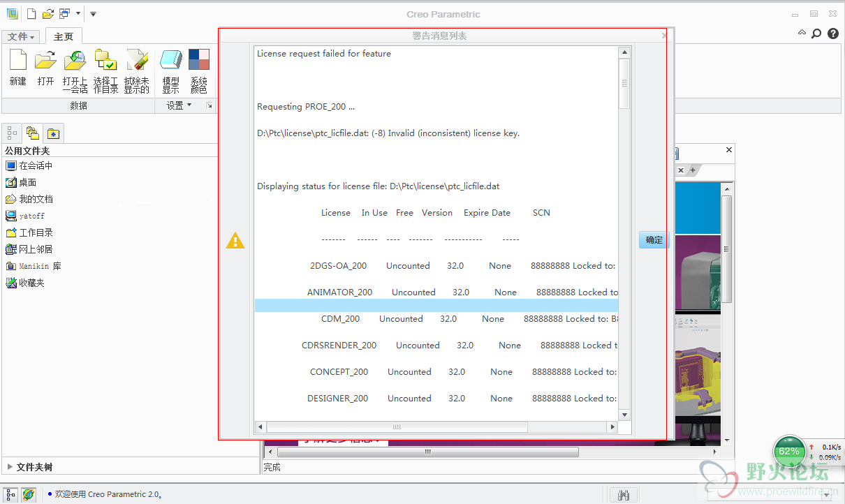Select yatoff computer in common folders
The height and width of the screenshot is (504, 845).
point(24,216)
